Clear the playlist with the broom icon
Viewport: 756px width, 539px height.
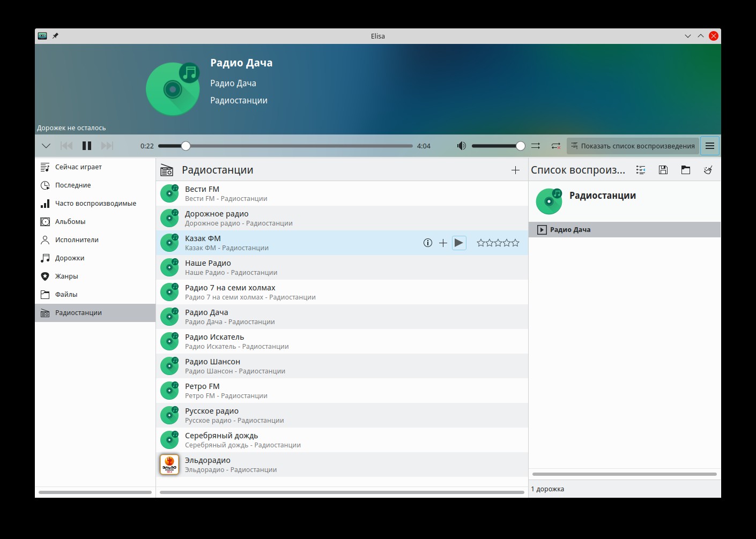[708, 170]
